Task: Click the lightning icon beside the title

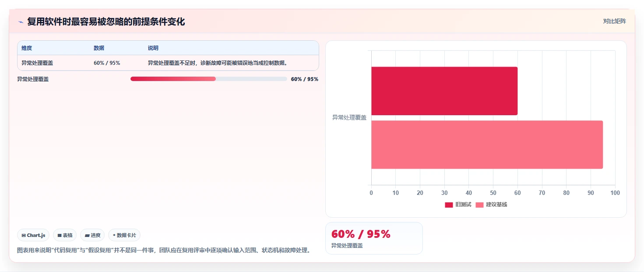Action: [x=21, y=22]
